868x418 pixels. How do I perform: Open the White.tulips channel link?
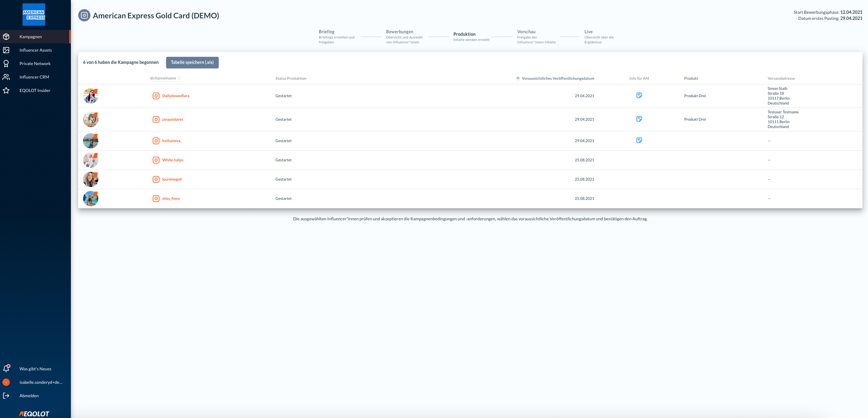point(173,160)
